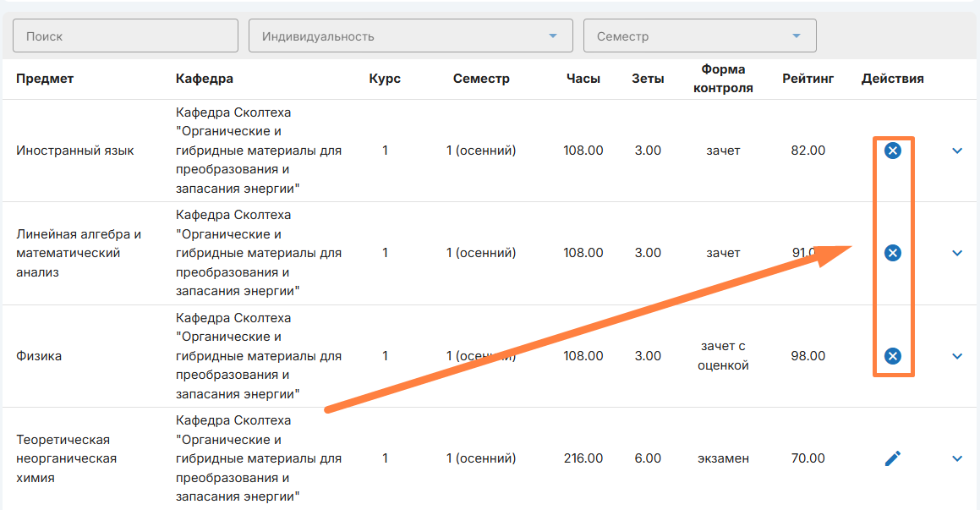Select the Физика subject name cell
Viewport: 980px width, 510px height.
point(39,356)
